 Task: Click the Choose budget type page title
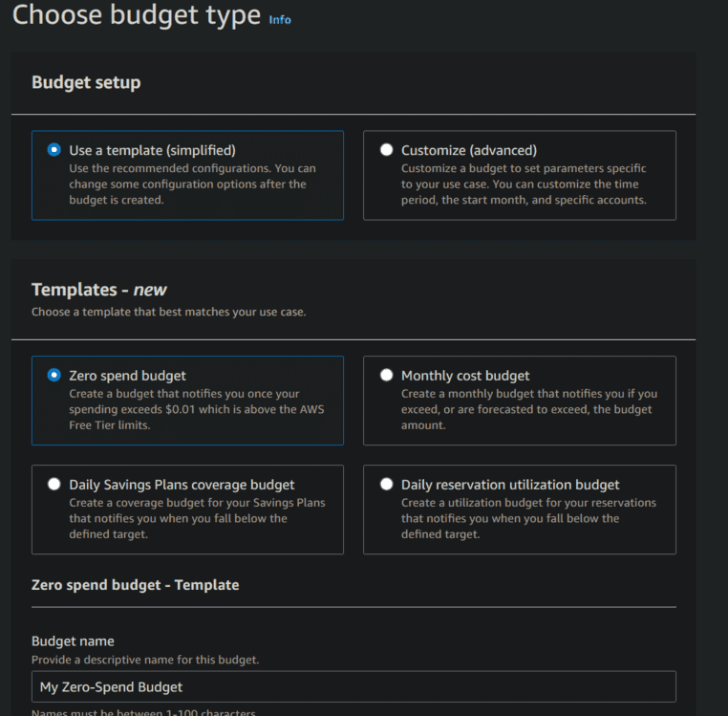[x=136, y=15]
